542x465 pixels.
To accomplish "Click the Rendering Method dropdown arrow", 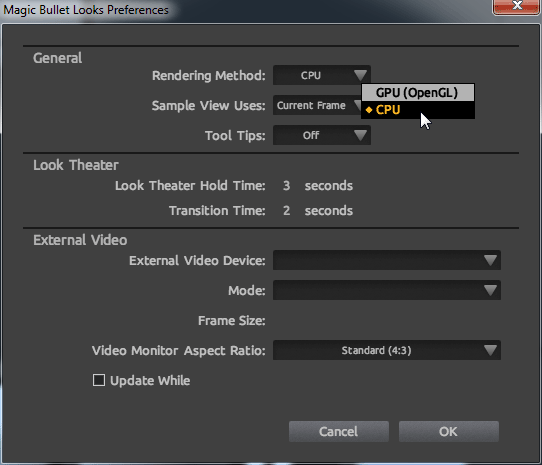I will click(x=360, y=75).
